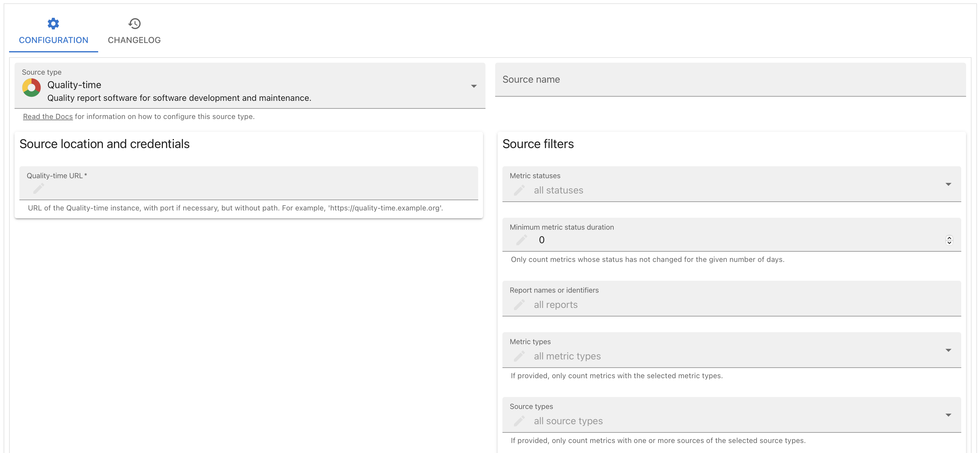980x453 pixels.
Task: Click the 'all source types' placeholder text
Action: click(568, 421)
